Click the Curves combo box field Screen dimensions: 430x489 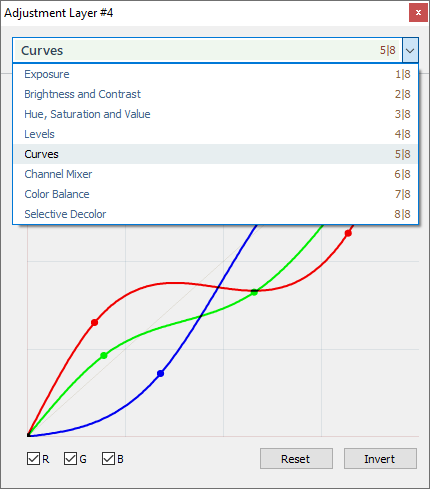click(207, 50)
